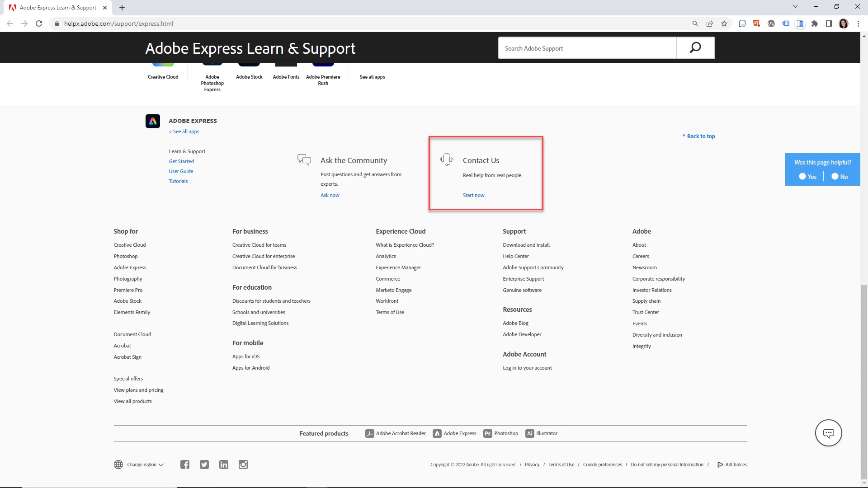The height and width of the screenshot is (488, 868).
Task: Click the LinkedIn icon in the footer
Action: 224,465
